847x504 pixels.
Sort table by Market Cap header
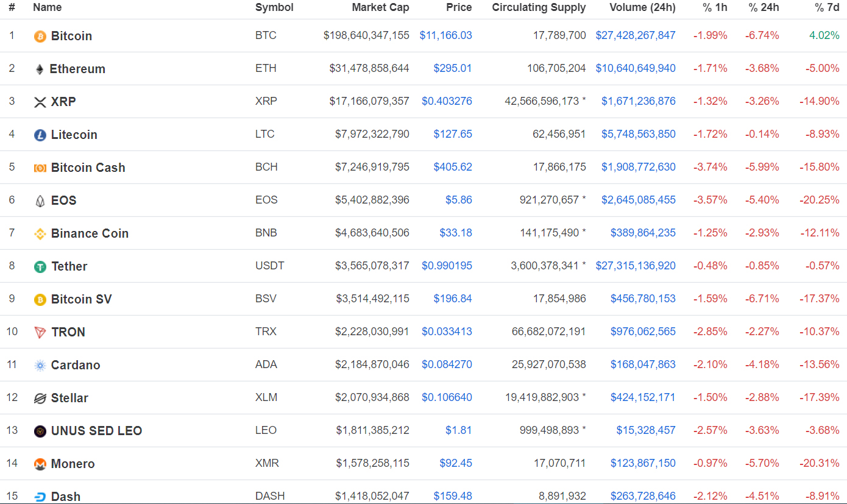point(380,8)
